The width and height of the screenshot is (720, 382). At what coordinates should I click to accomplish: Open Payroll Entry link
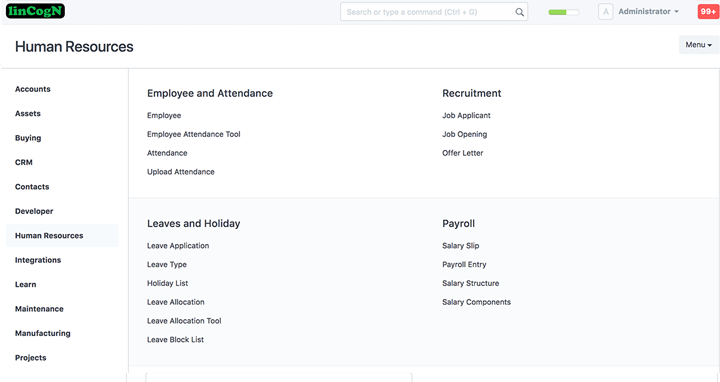464,265
